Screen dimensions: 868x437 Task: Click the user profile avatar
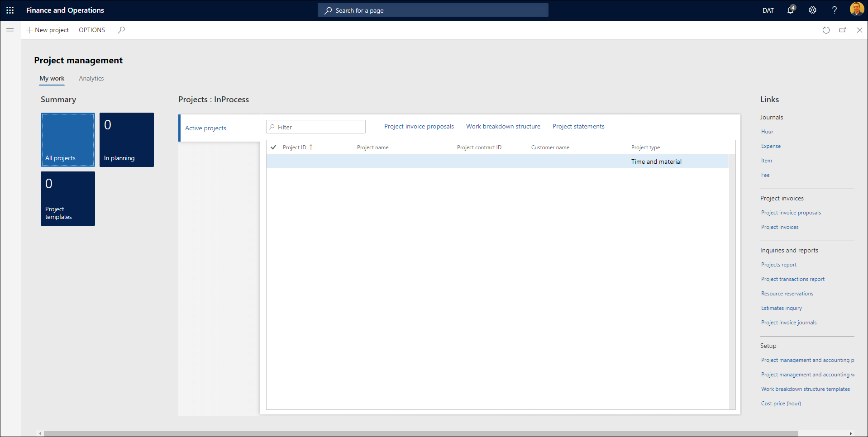pos(856,9)
